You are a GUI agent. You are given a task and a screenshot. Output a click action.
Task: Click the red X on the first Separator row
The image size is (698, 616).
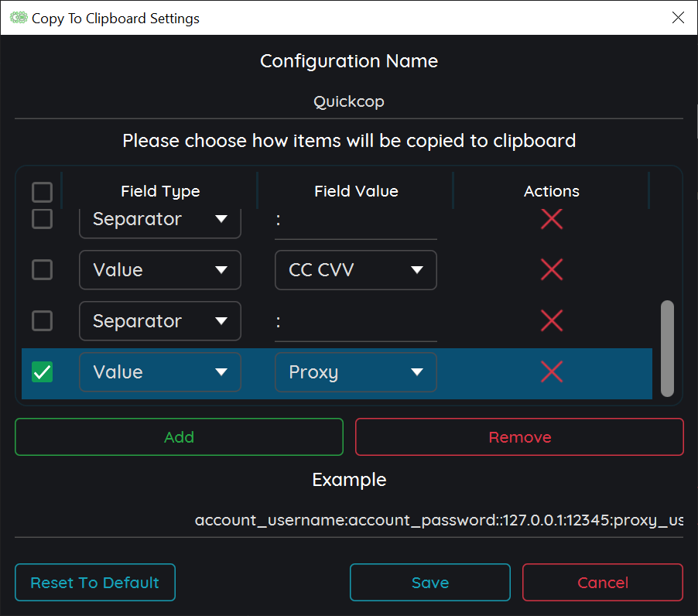click(x=551, y=219)
